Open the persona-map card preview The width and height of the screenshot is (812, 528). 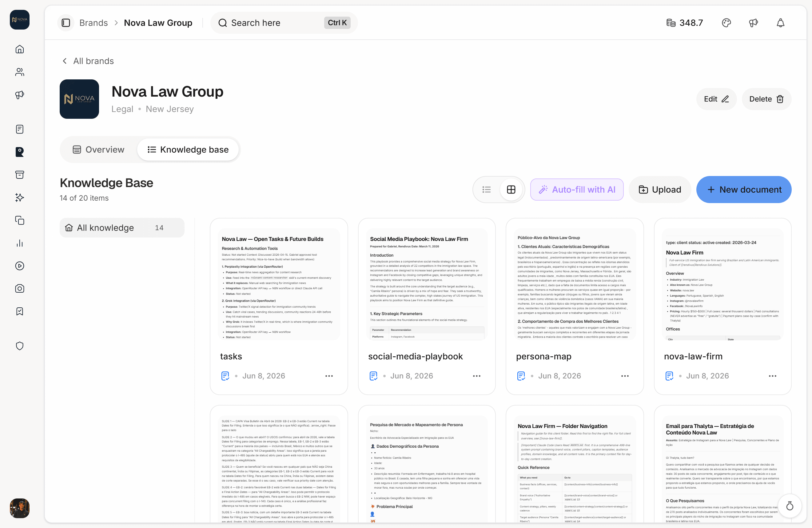pyautogui.click(x=575, y=284)
